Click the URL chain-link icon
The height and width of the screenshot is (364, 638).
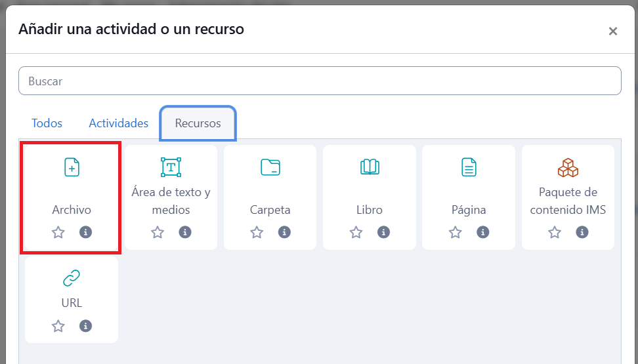pyautogui.click(x=72, y=279)
